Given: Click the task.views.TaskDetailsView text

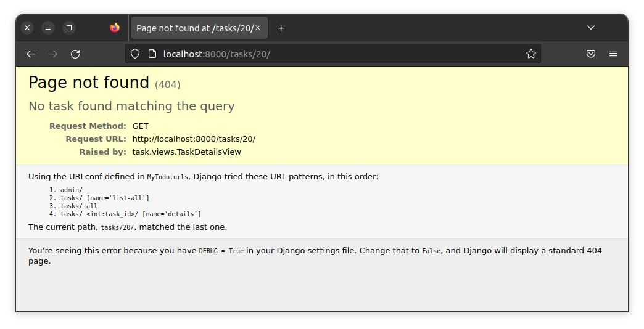Looking at the screenshot, I should tap(186, 152).
